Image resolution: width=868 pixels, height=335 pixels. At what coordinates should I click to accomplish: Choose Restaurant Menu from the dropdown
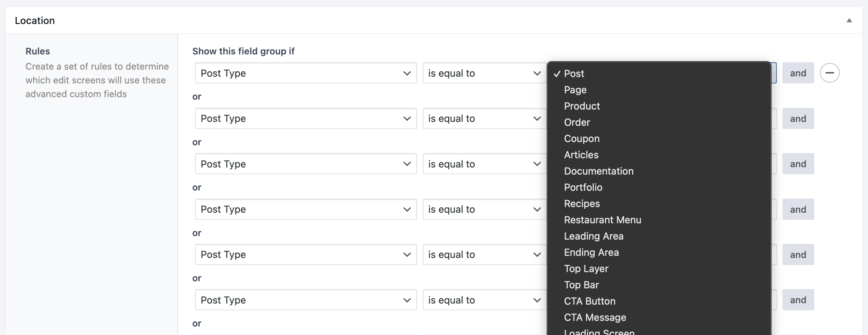[x=603, y=220]
